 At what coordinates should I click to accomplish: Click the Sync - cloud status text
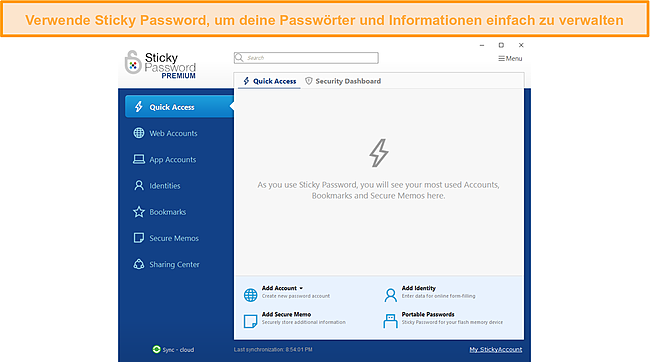click(178, 350)
